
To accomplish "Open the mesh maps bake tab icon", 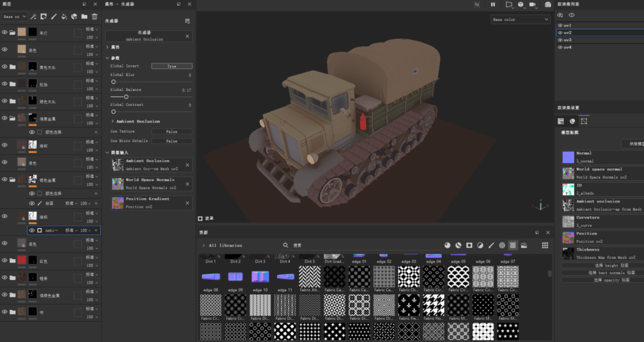I will (584, 121).
